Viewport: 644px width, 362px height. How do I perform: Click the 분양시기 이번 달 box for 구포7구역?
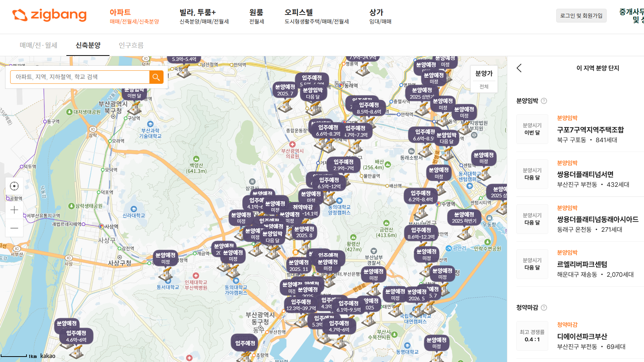[x=532, y=129]
